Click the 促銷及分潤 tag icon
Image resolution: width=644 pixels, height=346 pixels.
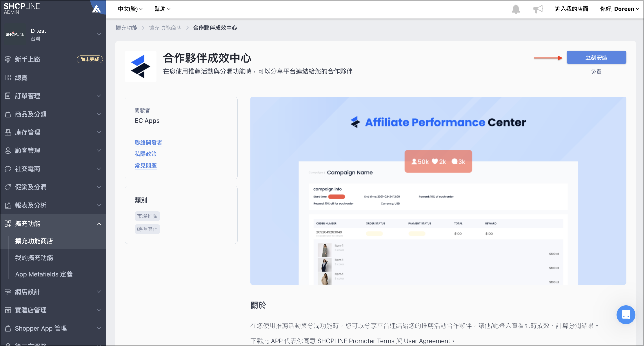[8, 187]
